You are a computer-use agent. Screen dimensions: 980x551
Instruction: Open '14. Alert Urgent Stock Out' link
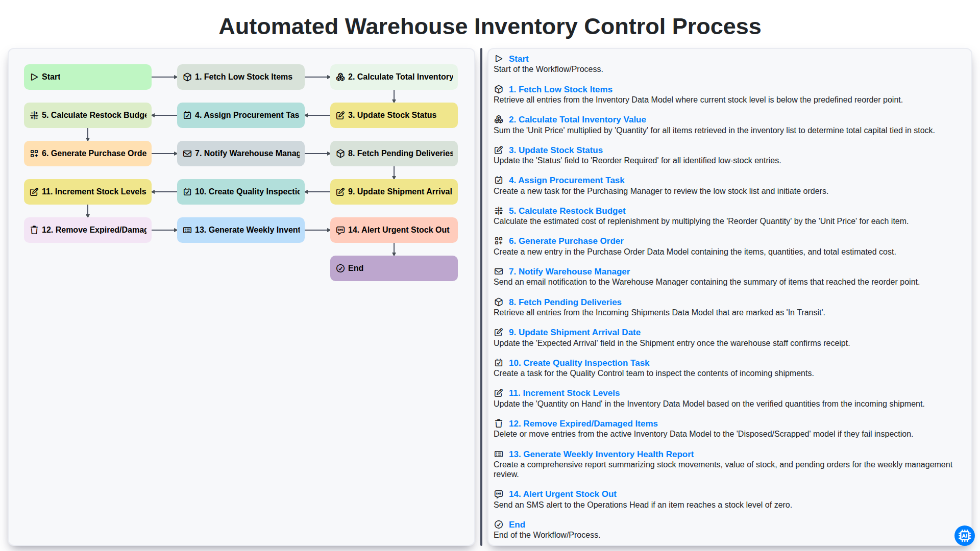(x=562, y=494)
